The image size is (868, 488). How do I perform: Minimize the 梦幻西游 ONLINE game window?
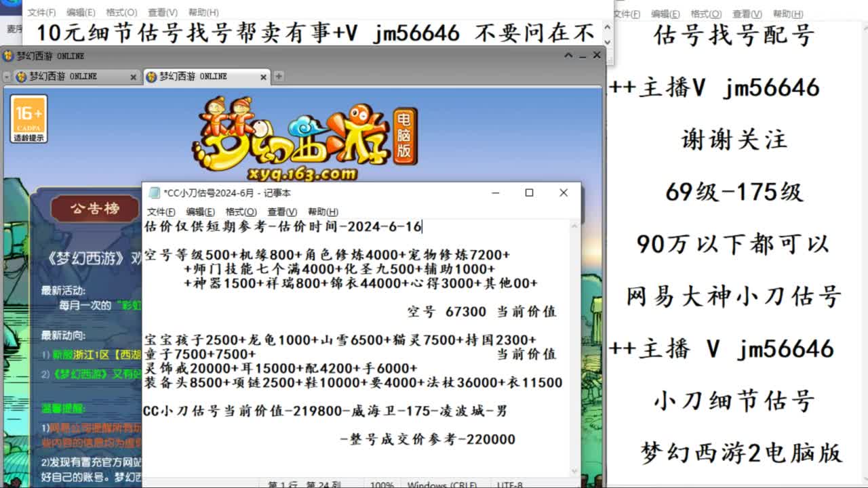[583, 56]
